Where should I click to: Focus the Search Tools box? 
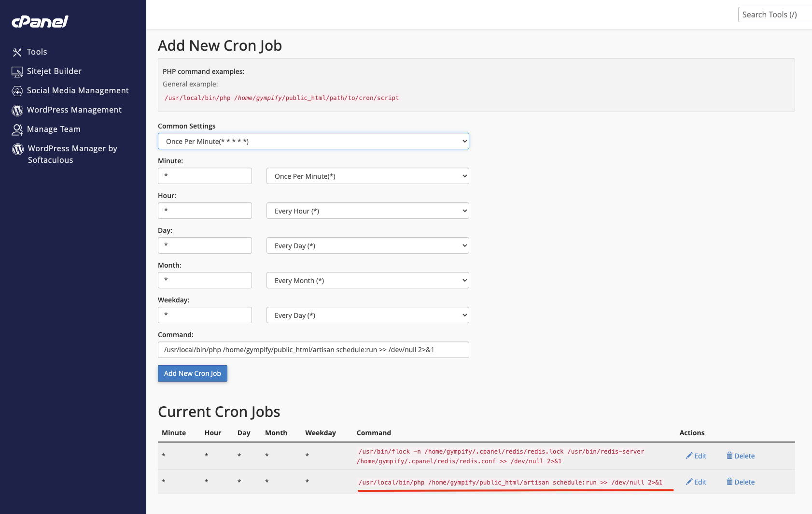tap(774, 15)
